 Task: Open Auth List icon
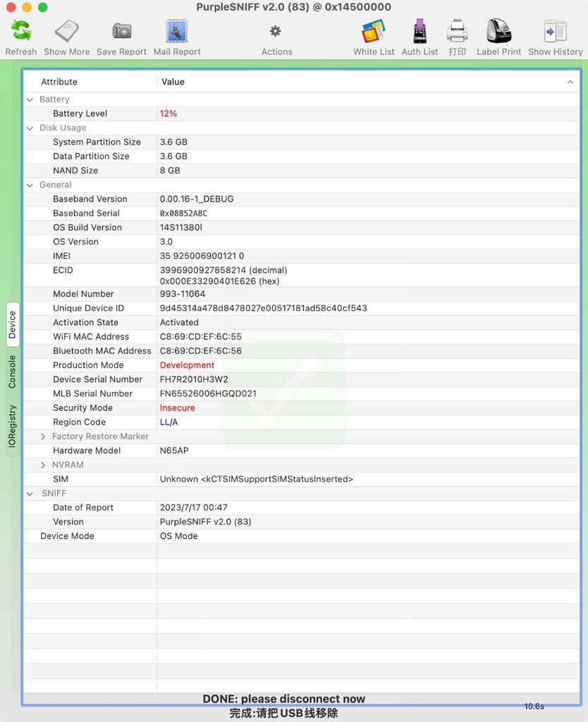pos(419,31)
